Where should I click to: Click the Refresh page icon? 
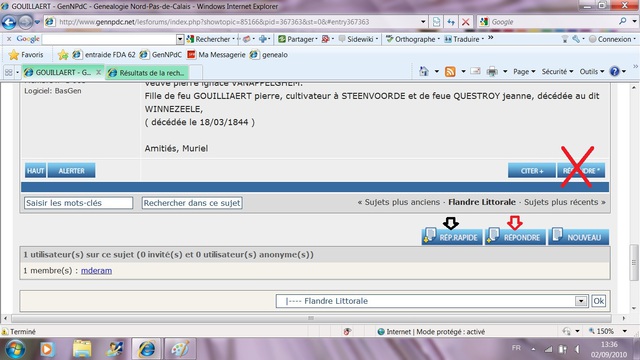[451, 22]
